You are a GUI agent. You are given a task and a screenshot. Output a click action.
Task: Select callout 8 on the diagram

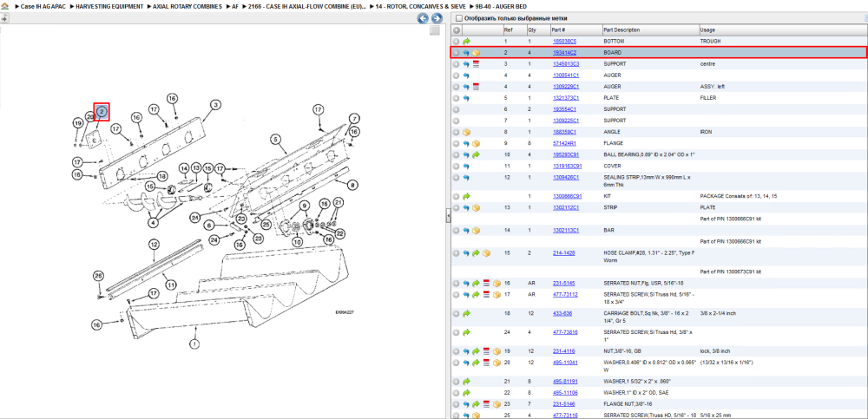point(352,185)
